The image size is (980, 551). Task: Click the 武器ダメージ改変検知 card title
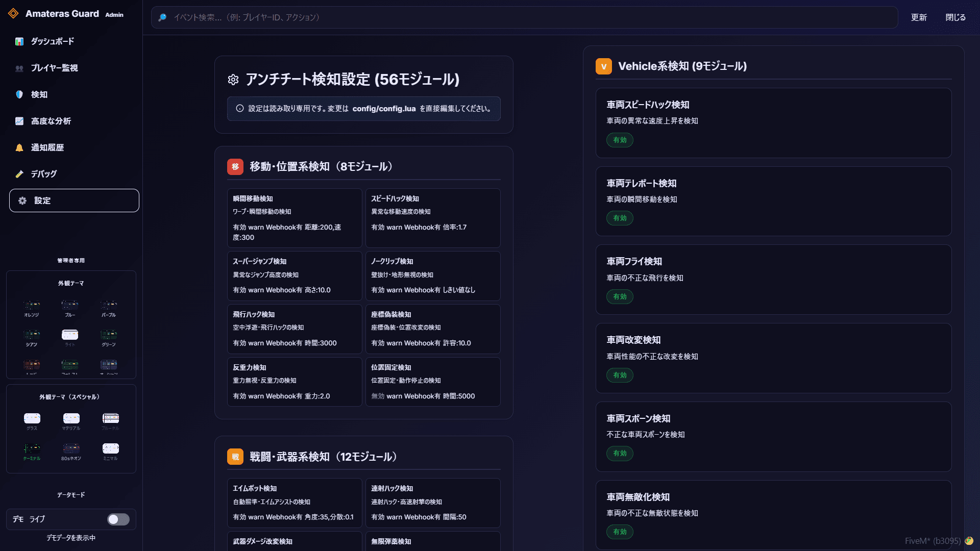tap(262, 541)
